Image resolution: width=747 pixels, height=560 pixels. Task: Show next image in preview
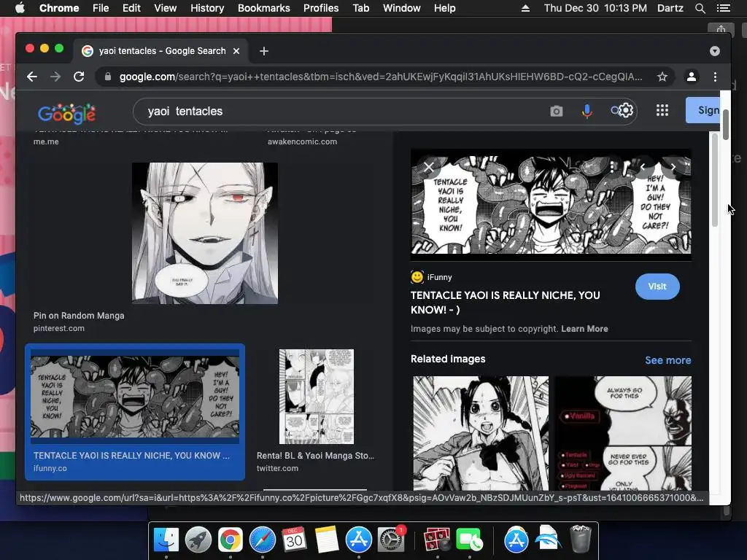click(673, 167)
